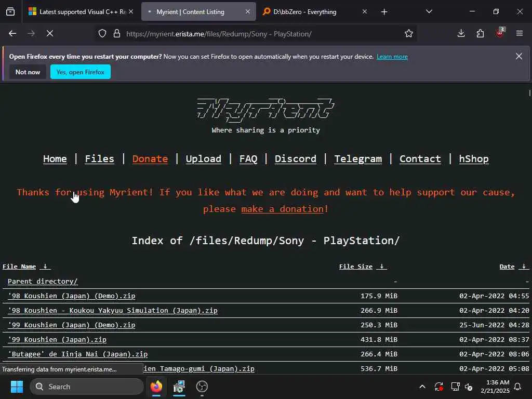Open tracking protection shield icon

tap(102, 33)
